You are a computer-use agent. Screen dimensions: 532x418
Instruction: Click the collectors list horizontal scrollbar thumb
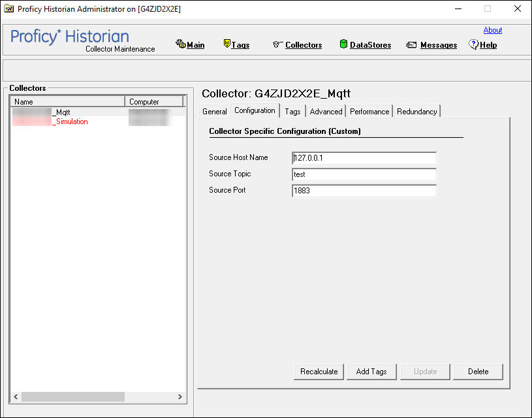73,396
